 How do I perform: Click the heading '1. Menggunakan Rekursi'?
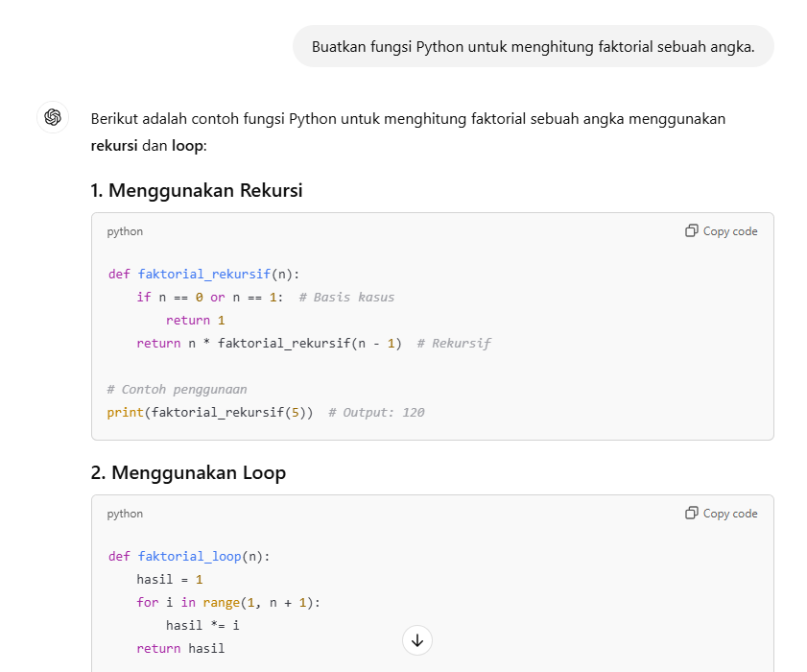click(x=197, y=190)
